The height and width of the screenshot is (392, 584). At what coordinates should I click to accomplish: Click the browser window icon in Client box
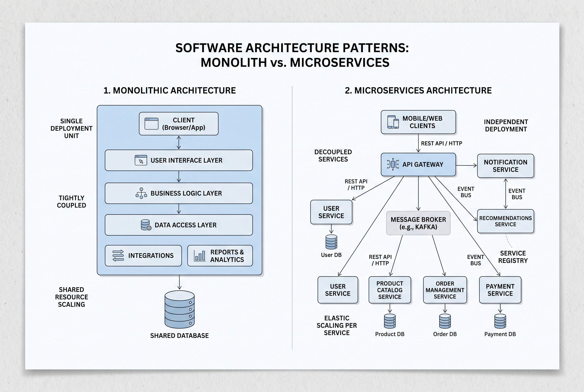point(152,123)
